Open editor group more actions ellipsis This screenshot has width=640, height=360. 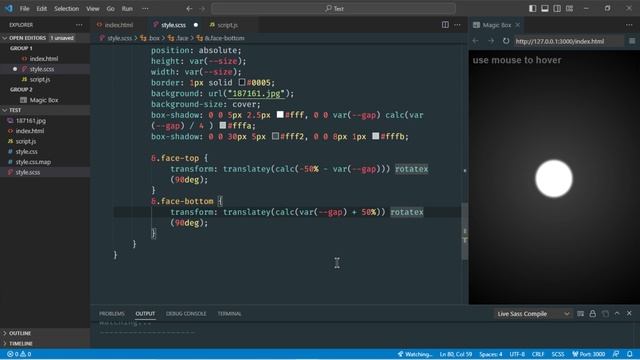pyautogui.click(x=457, y=25)
